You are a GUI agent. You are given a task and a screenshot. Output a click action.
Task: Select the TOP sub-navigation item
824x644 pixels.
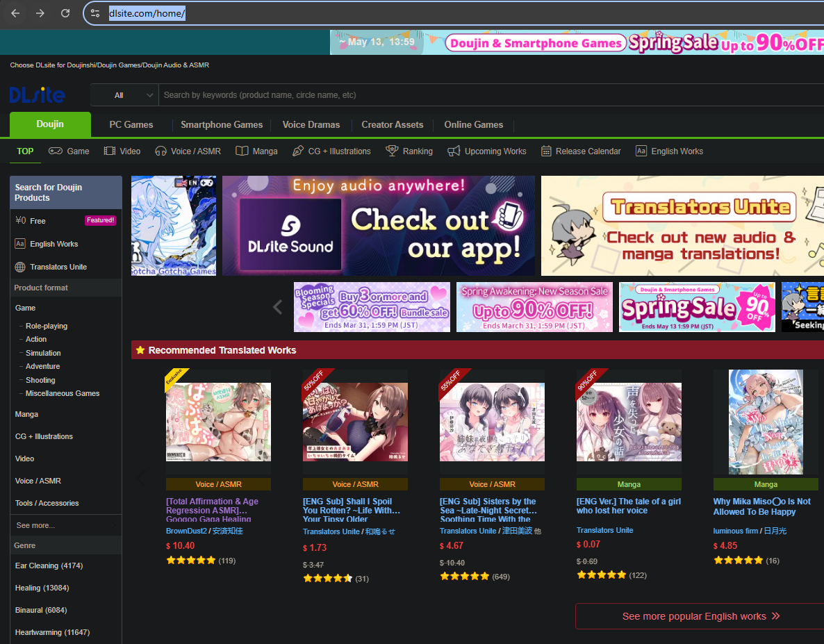pos(25,151)
